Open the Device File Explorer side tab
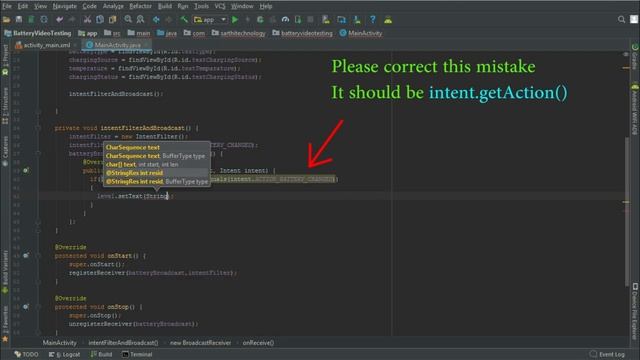Screen dimensions: 640x360 635,310
